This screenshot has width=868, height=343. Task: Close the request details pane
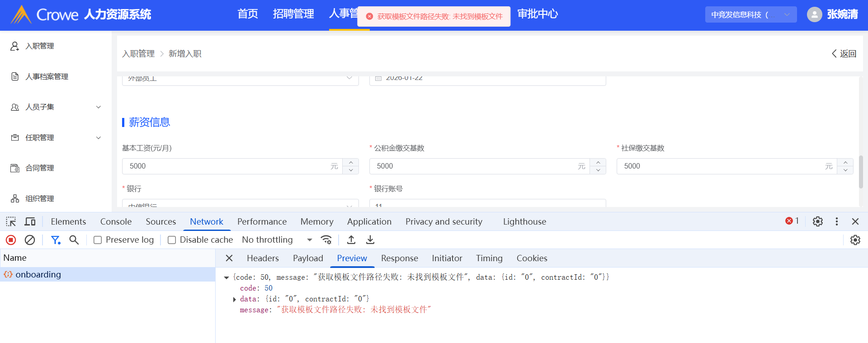pos(229,258)
